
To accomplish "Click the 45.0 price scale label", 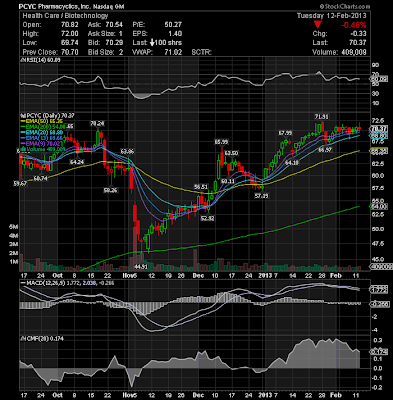I will pos(378,259).
